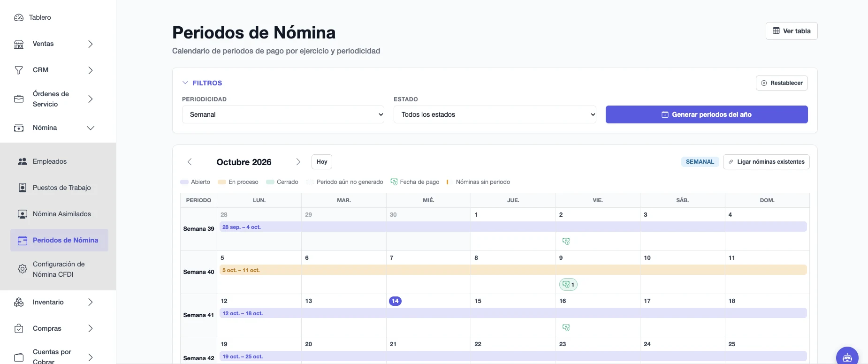Click the Empleados people icon
The height and width of the screenshot is (364, 868).
[23, 161]
